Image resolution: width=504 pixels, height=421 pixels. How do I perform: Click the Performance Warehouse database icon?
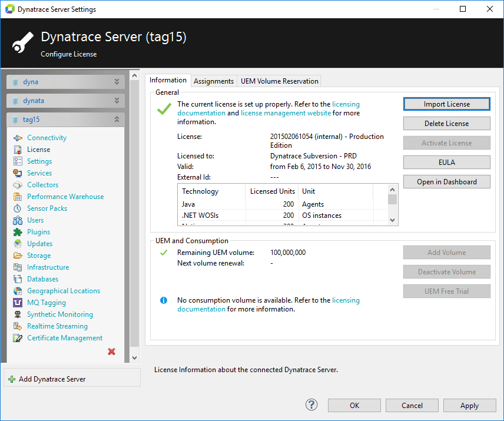click(x=18, y=197)
